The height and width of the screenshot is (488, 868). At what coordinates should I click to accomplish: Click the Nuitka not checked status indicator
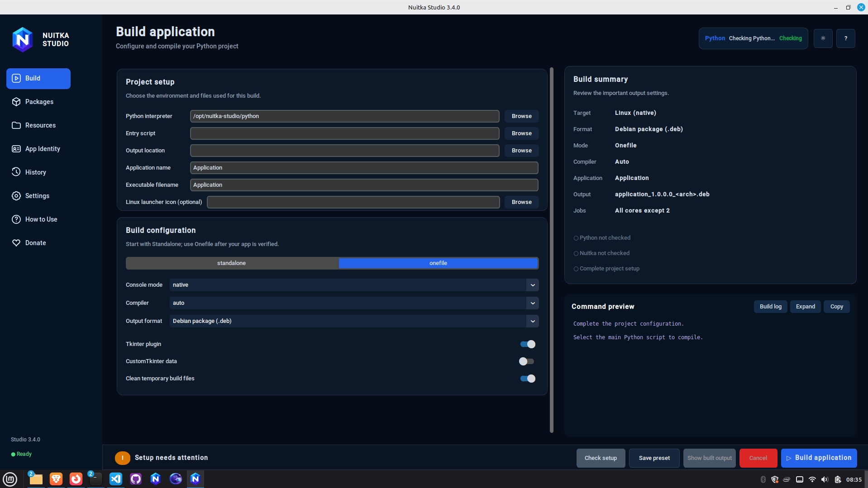[601, 253]
